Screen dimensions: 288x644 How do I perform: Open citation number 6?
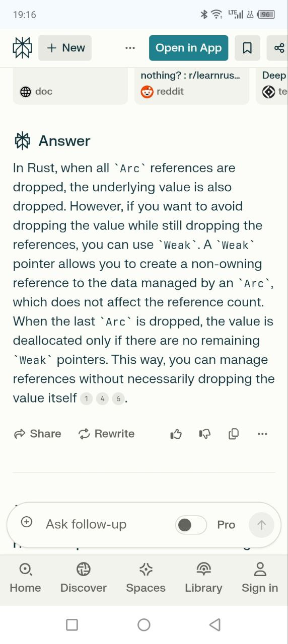(118, 399)
